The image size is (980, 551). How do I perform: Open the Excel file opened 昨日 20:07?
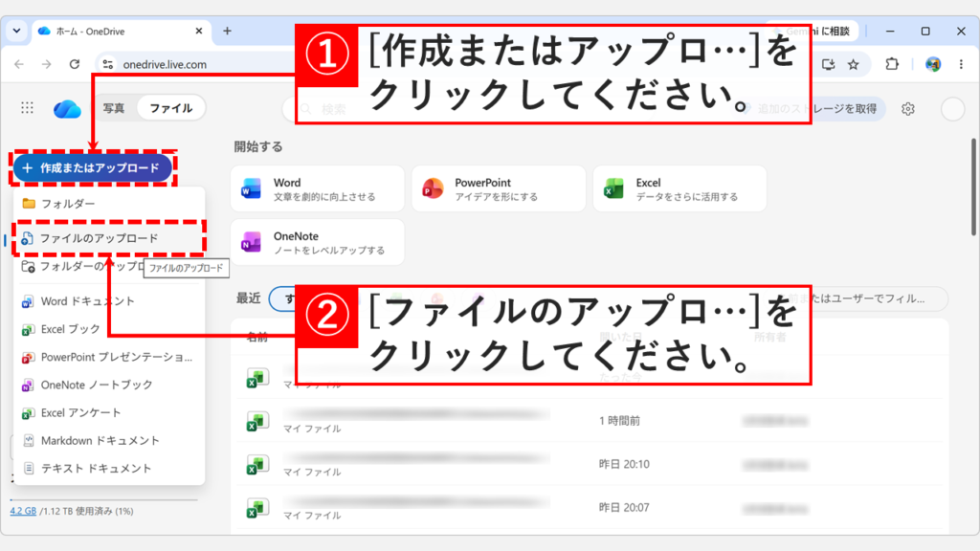coord(588,507)
